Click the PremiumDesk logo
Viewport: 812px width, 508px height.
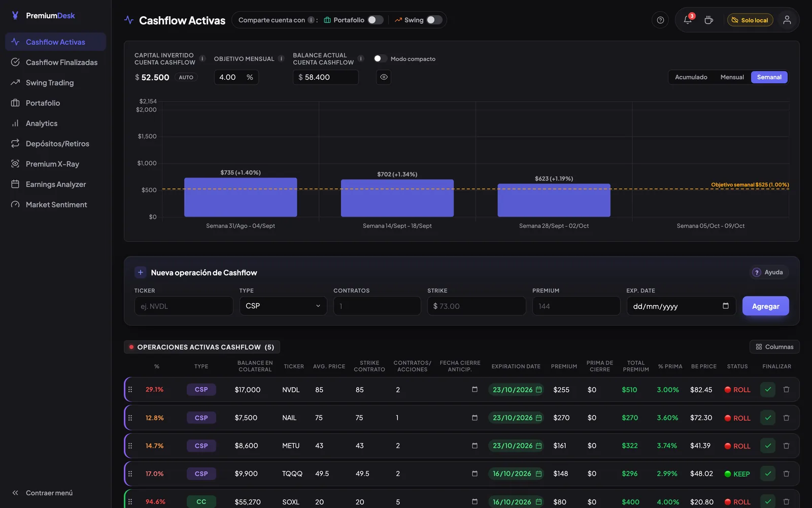(x=43, y=16)
